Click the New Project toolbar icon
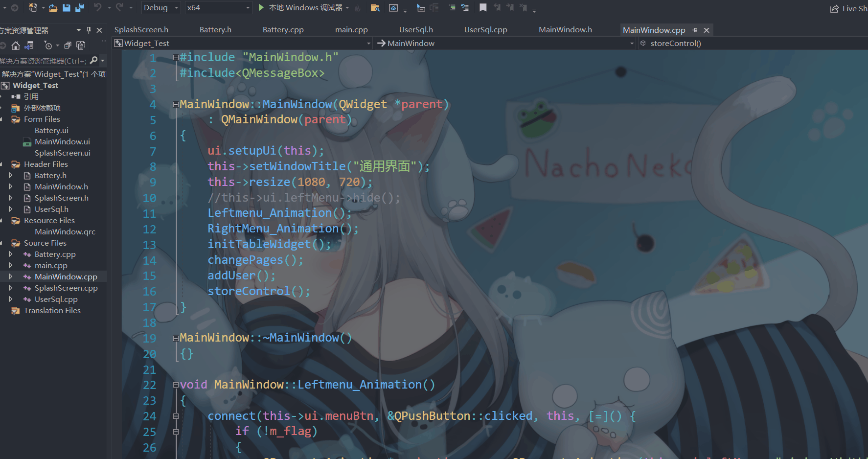 [33, 7]
